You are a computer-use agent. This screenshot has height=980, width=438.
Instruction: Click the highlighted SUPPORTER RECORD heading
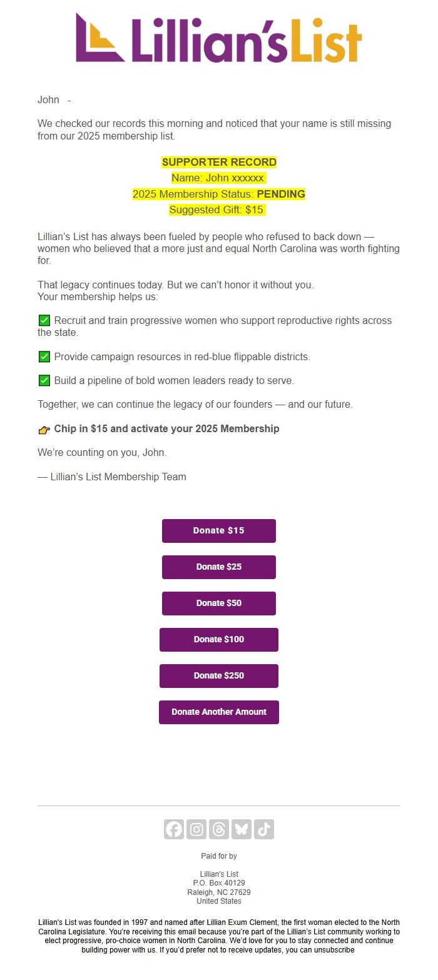[219, 163]
